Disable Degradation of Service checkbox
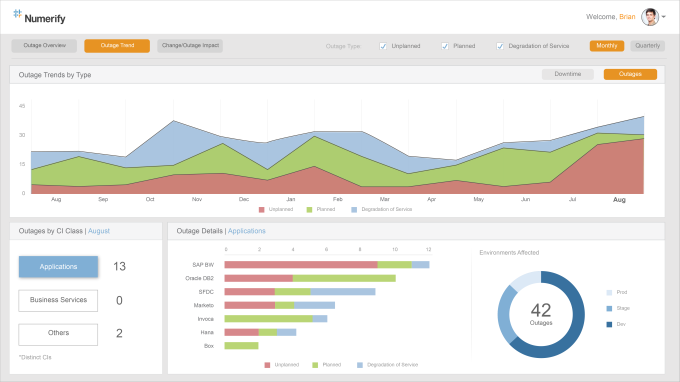 click(500, 46)
